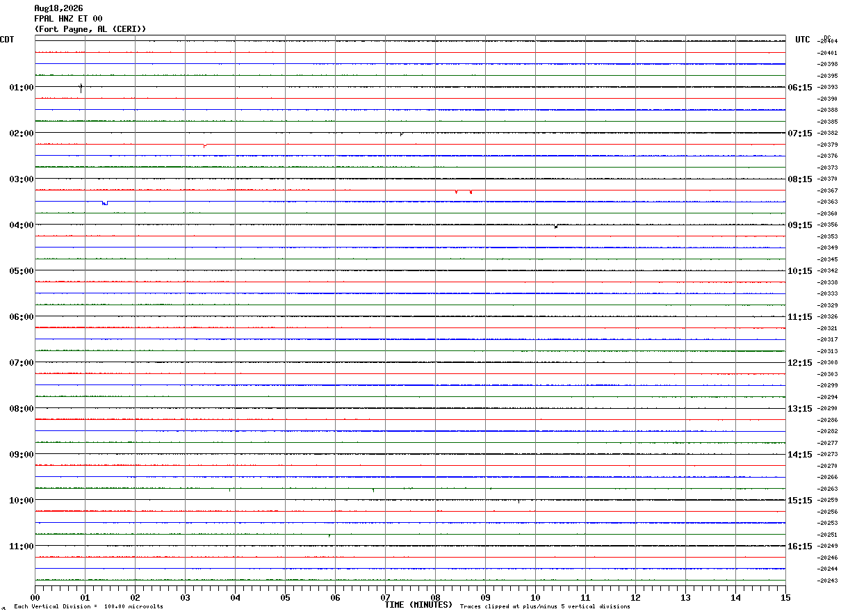The height and width of the screenshot is (616, 841).
Task: Select the 16:15 UTC row label
Action: click(799, 546)
